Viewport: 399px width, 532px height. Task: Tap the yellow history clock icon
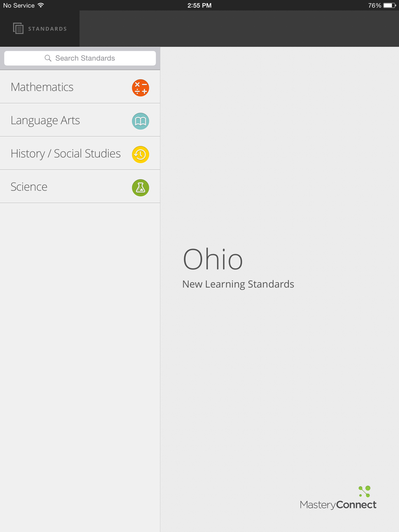pyautogui.click(x=140, y=154)
